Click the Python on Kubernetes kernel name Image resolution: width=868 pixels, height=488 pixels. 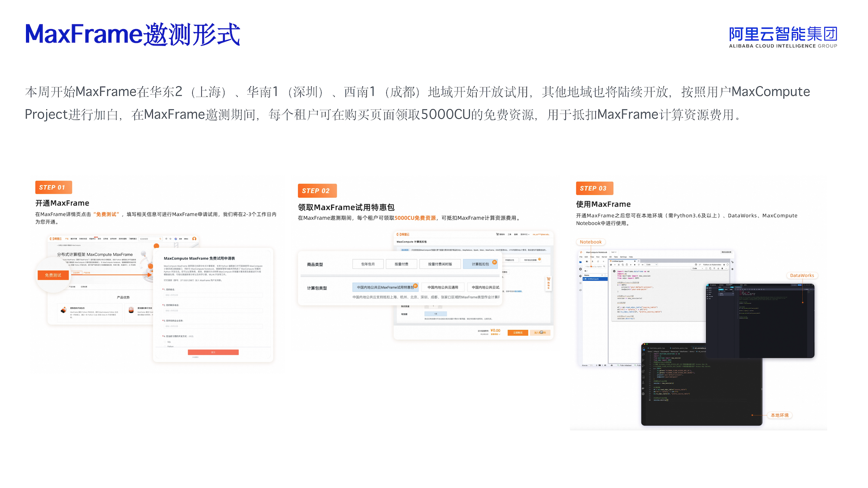(712, 265)
